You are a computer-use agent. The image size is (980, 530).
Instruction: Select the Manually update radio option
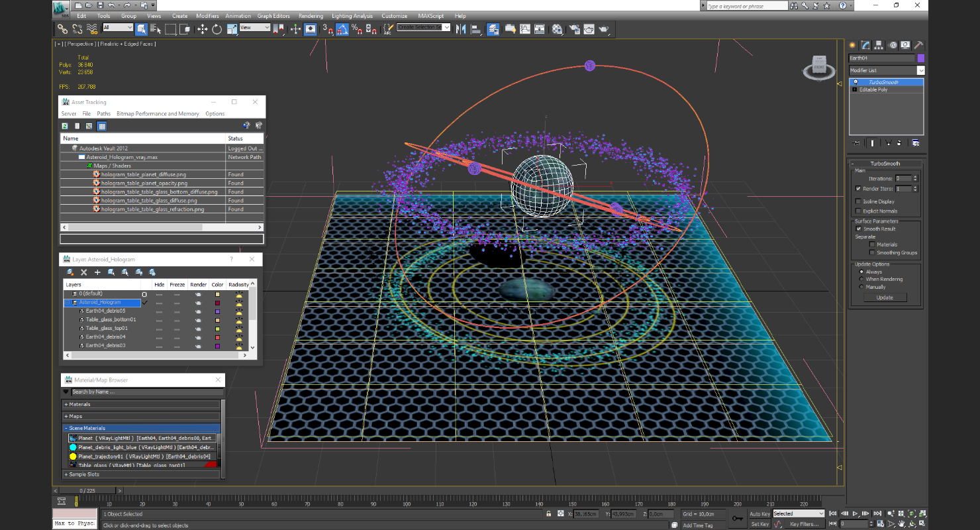861,287
